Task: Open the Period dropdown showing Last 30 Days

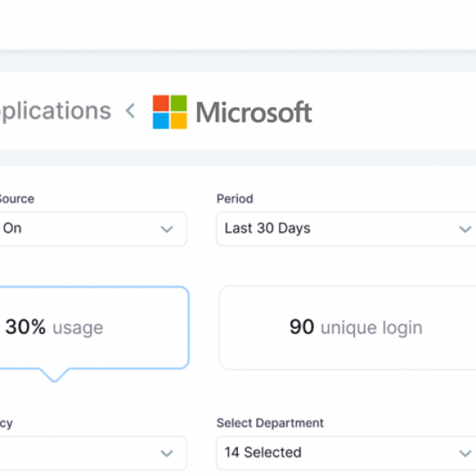Action: pos(346,229)
